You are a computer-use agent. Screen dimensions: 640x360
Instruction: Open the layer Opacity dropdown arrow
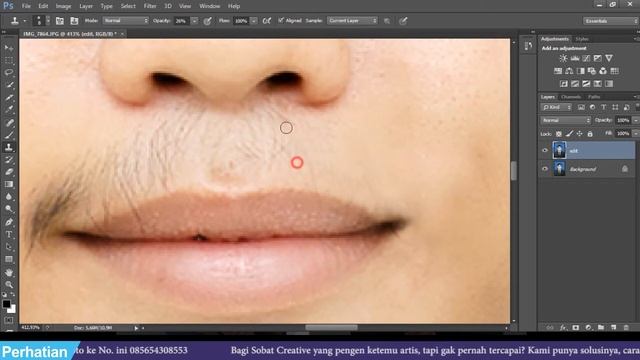pos(635,120)
